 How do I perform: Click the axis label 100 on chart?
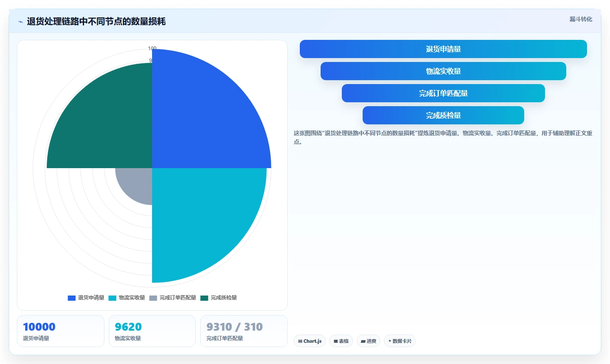point(152,49)
